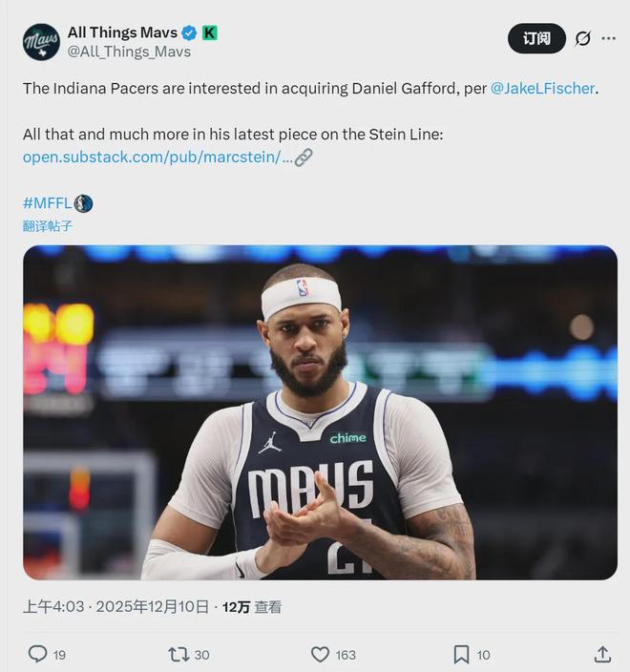Repost this tweet with the retweet icon

[178, 654]
